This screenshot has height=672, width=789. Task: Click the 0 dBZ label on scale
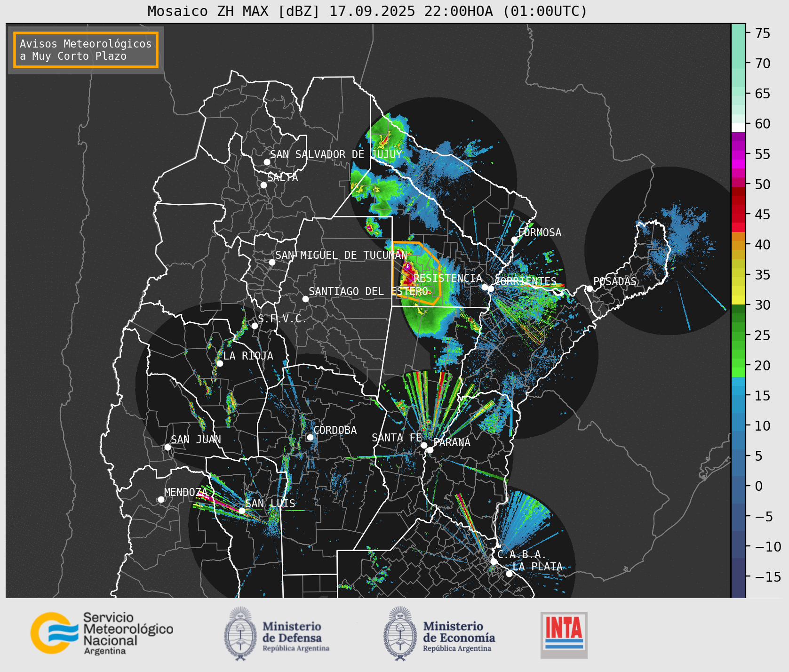tap(758, 486)
